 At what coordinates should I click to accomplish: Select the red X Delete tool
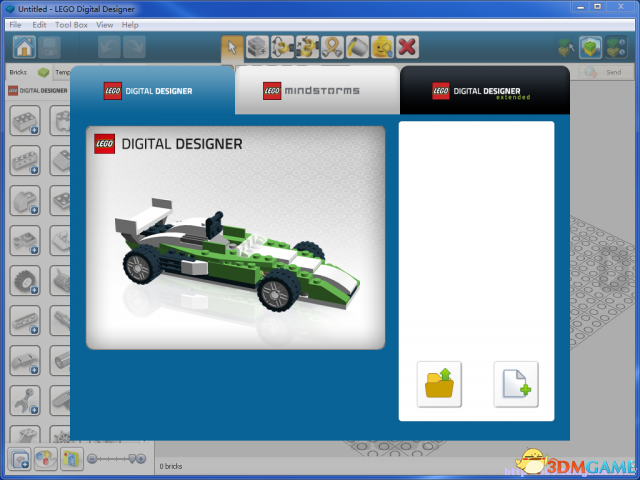click(x=407, y=47)
